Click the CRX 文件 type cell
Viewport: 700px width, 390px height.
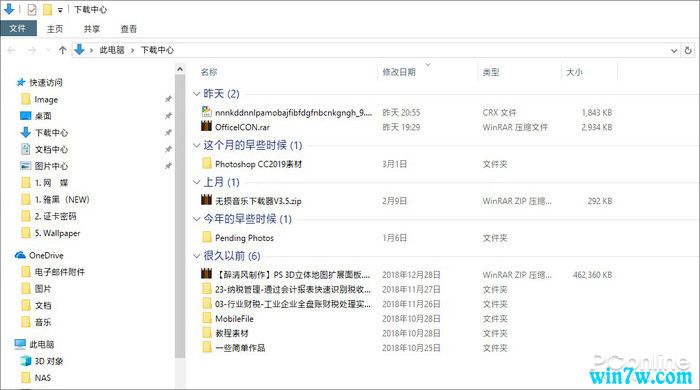(x=499, y=112)
